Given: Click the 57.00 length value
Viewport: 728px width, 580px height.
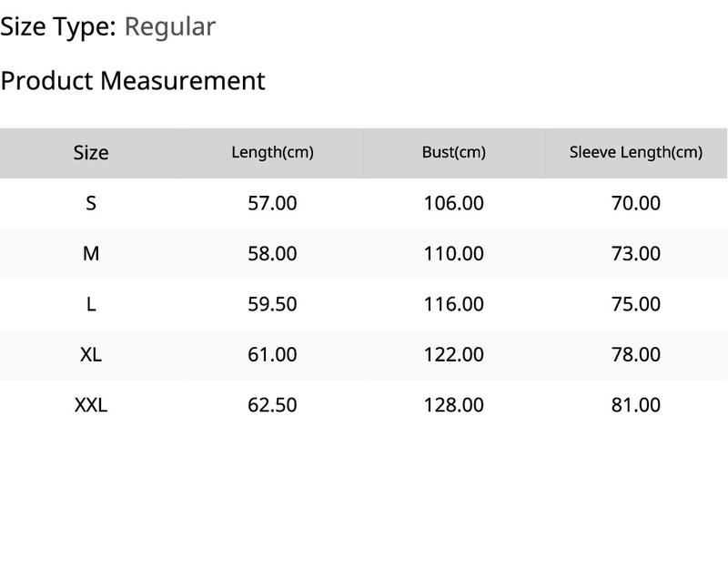Looking at the screenshot, I should tap(272, 203).
